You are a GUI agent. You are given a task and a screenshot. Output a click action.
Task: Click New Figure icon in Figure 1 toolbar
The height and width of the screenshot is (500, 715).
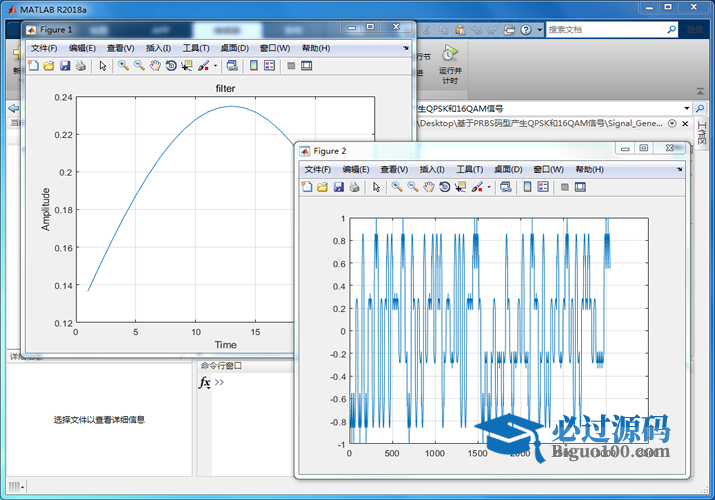coord(33,66)
